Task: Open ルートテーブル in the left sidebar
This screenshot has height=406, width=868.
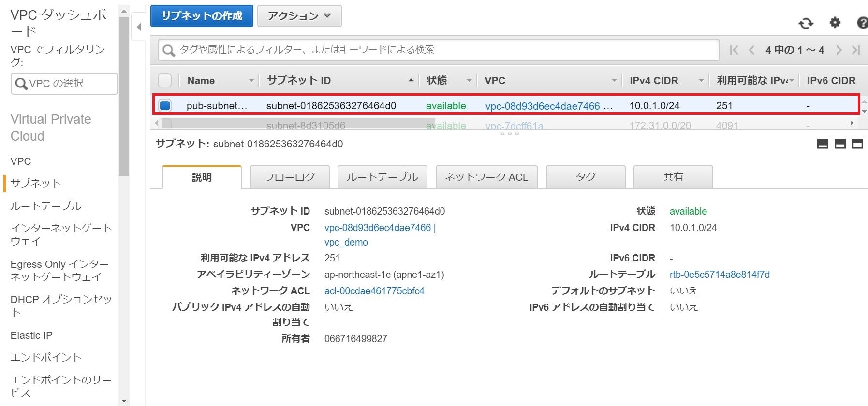Action: pos(46,206)
